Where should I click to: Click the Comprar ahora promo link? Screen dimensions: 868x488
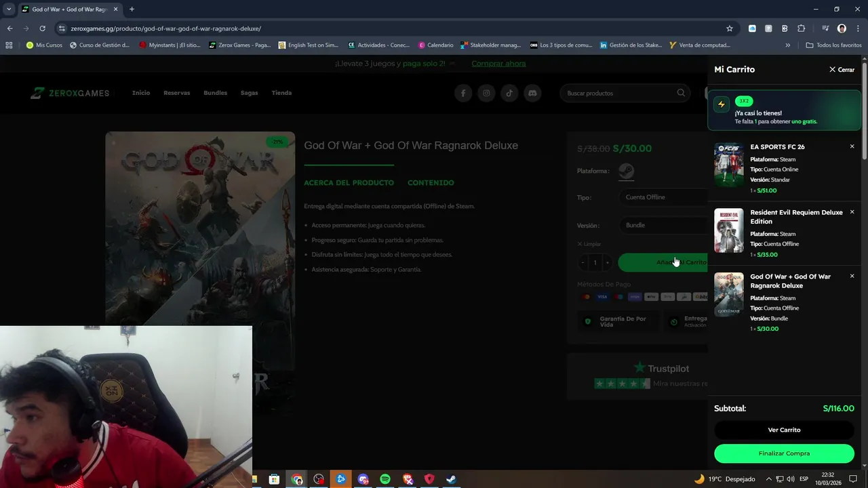[x=498, y=63]
